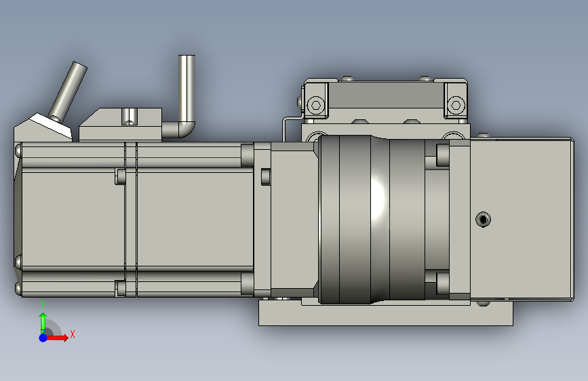Click the red "X" label of the triad
The image size is (588, 381).
click(x=73, y=334)
